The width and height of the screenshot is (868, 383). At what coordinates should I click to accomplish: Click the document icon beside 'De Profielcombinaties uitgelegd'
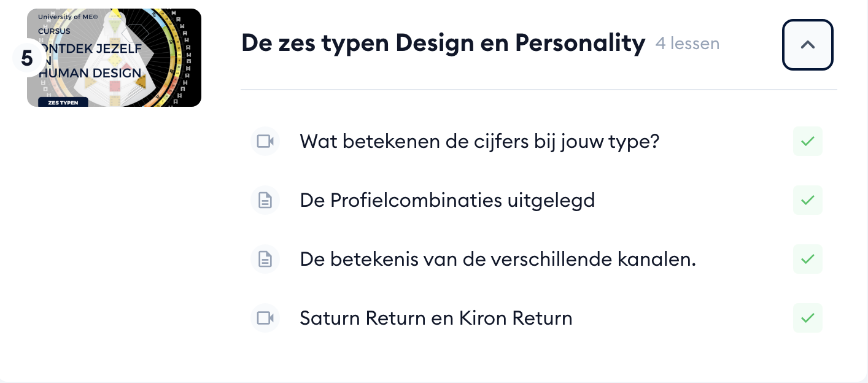pos(265,201)
